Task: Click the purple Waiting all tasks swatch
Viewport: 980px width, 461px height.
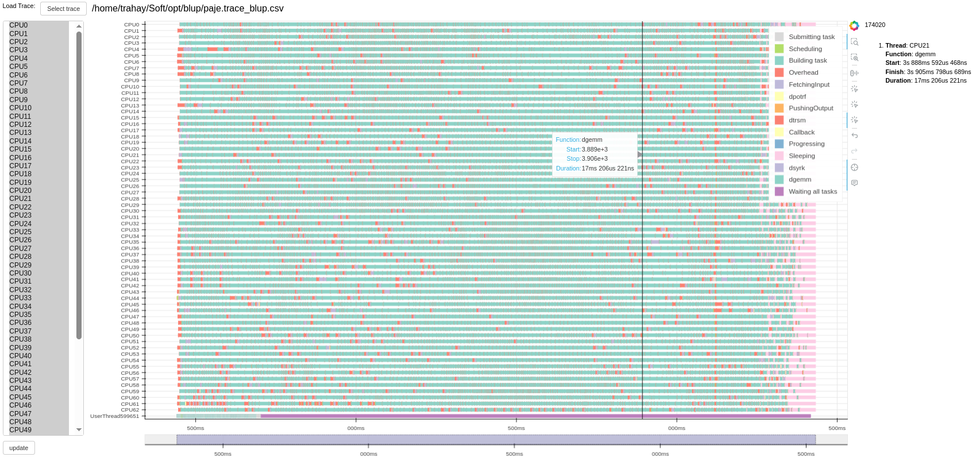Action: pyautogui.click(x=779, y=192)
